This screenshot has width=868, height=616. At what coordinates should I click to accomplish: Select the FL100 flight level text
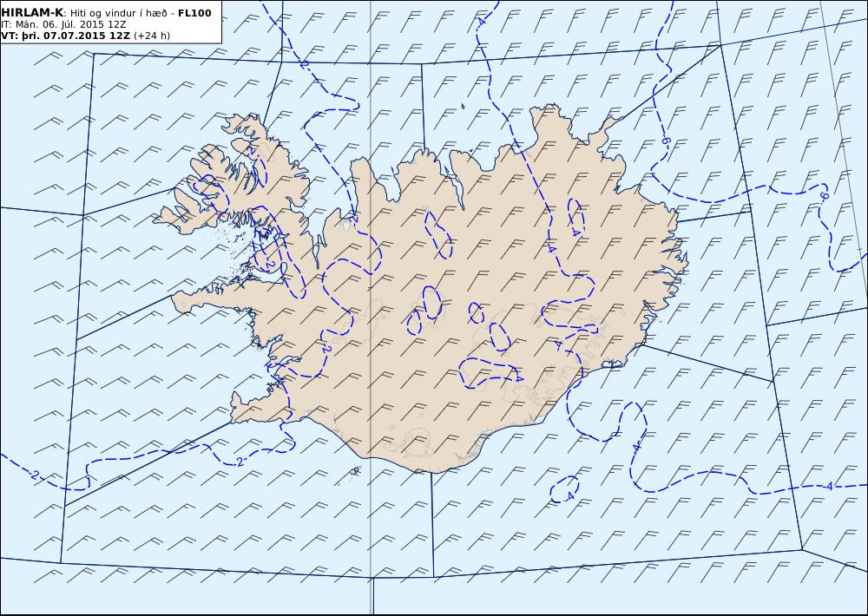tap(194, 13)
